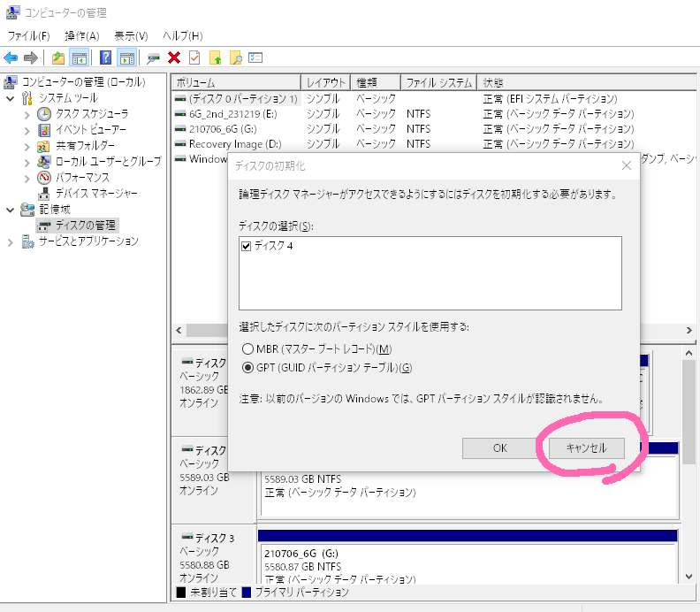Open the 操作(A) menu
This screenshot has width=700, height=612.
tap(81, 35)
